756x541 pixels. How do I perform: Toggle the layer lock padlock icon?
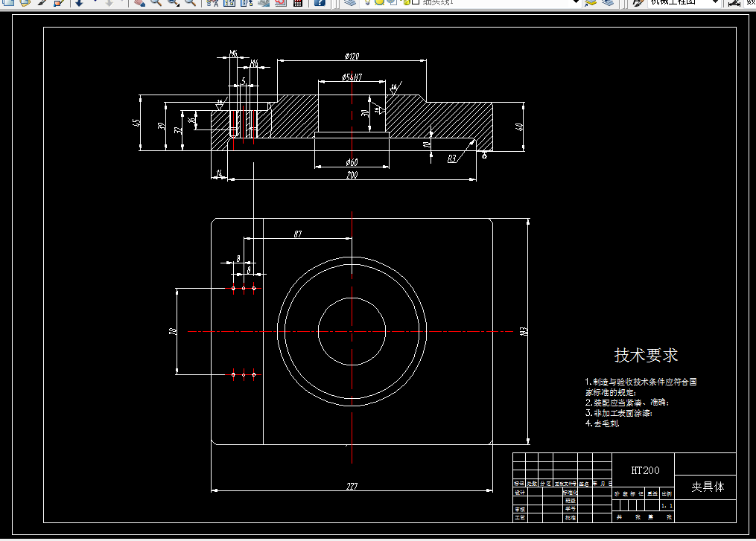click(405, 2)
